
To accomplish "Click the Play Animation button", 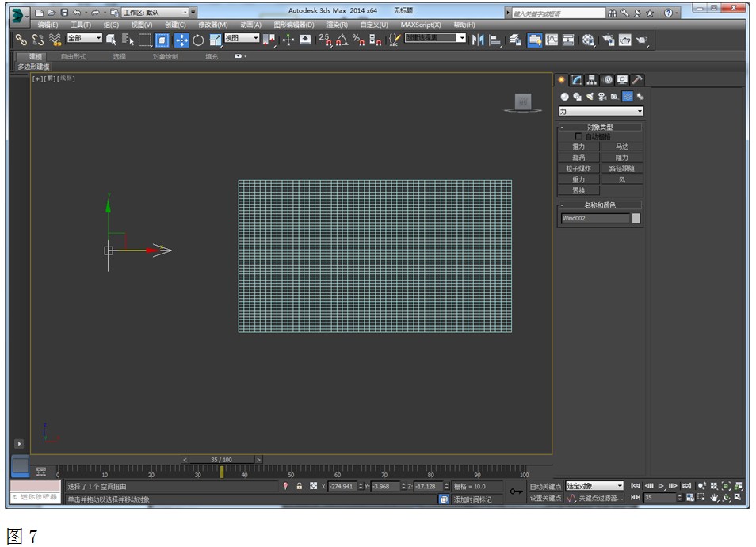I will [x=661, y=486].
